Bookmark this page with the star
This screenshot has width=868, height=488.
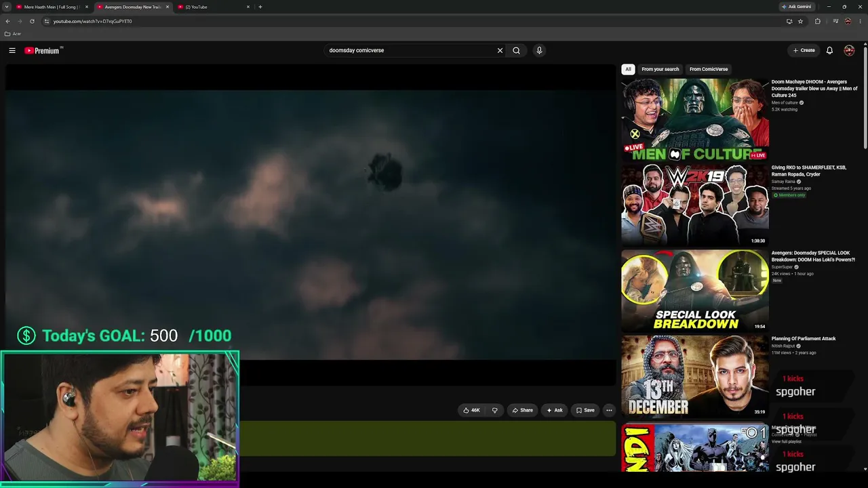point(800,21)
